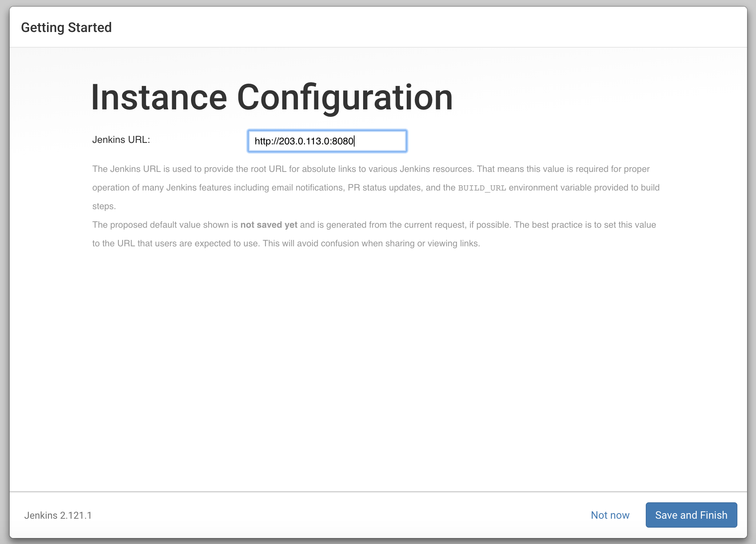Click the word 'steps.' in the description
The width and height of the screenshot is (756, 544).
click(104, 206)
